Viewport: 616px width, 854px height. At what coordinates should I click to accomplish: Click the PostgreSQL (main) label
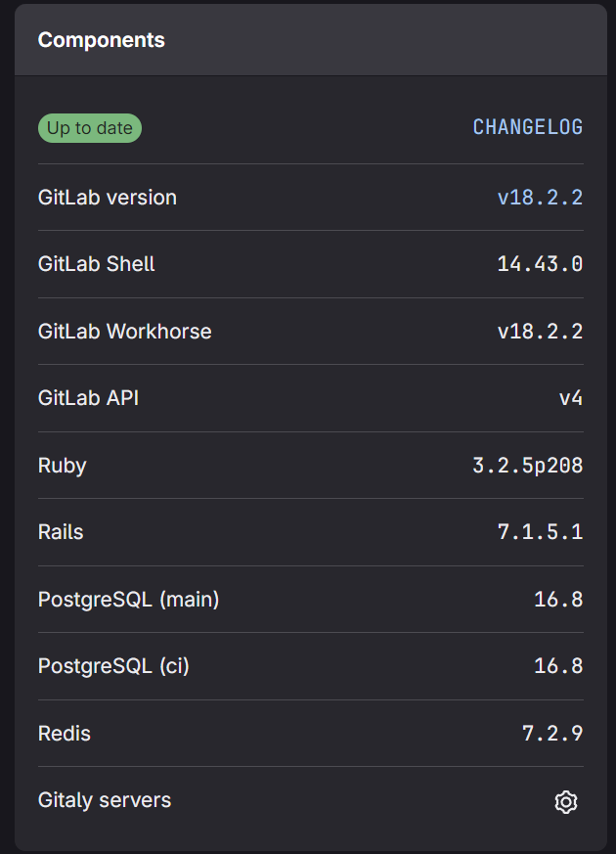tap(128, 600)
